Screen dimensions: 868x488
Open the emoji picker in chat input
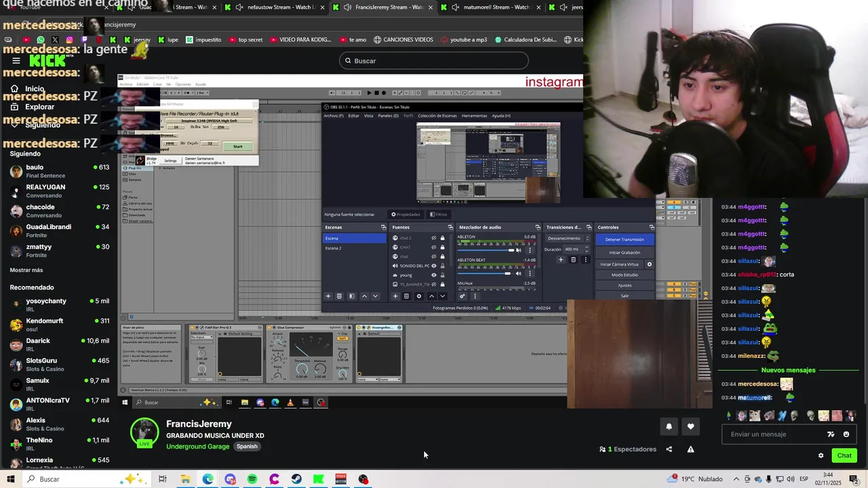(846, 434)
